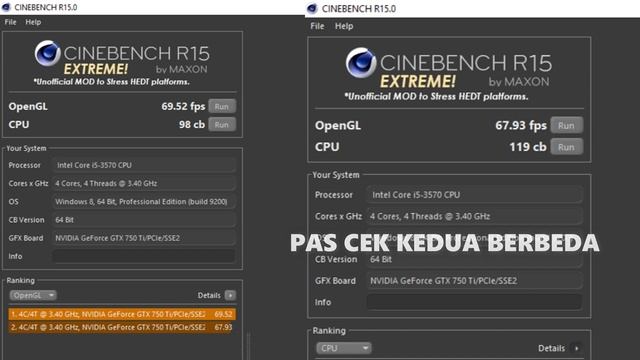Click the empty Info field in right window
The width and height of the screenshot is (640, 360).
coord(474,302)
